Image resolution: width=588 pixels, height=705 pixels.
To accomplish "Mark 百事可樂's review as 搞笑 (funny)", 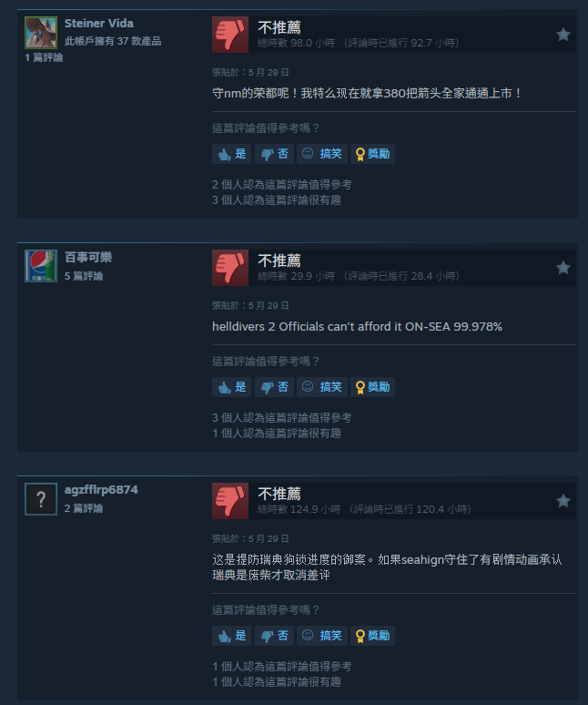I will coord(322,387).
